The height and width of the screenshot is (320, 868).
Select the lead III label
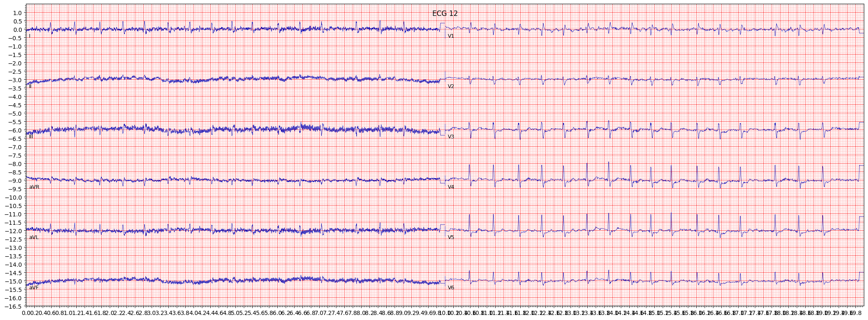31,137
